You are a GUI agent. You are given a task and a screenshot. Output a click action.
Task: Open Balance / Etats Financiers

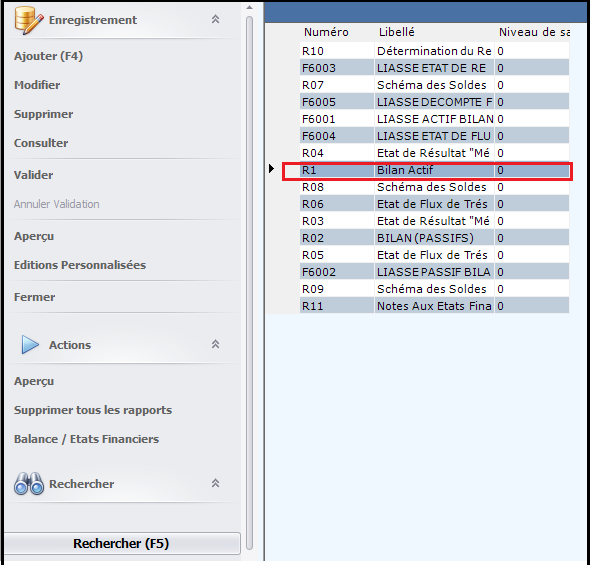click(x=86, y=439)
